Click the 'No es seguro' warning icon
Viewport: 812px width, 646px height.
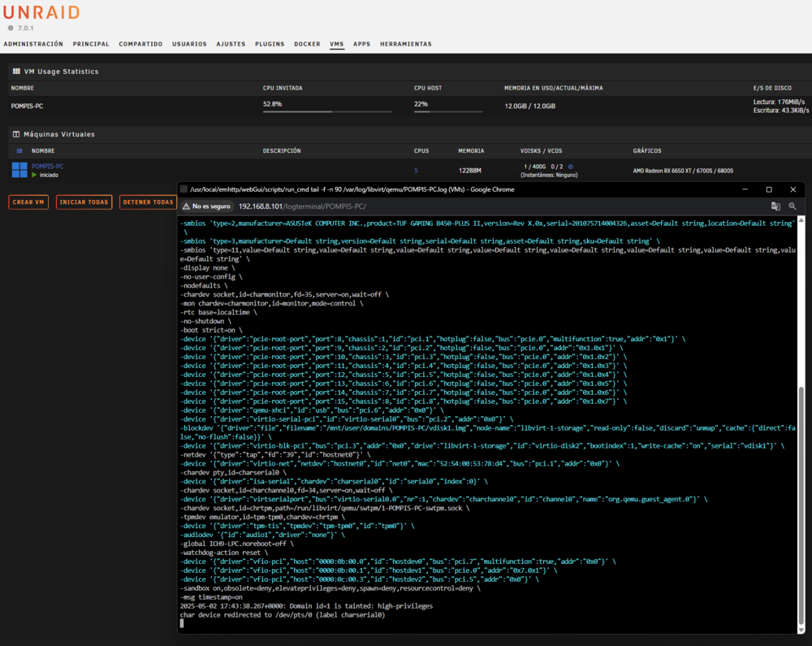(x=186, y=206)
